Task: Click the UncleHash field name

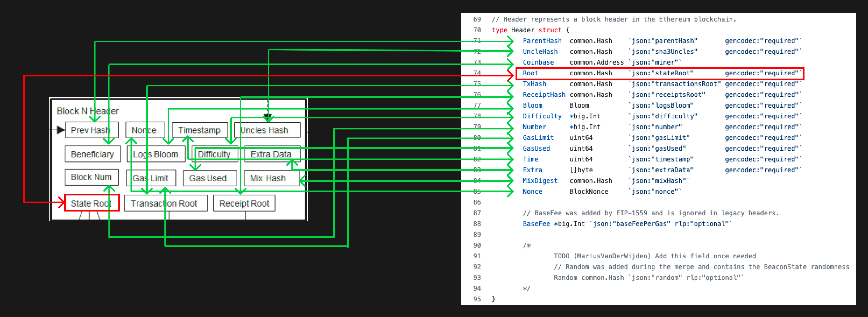Action: (540, 52)
